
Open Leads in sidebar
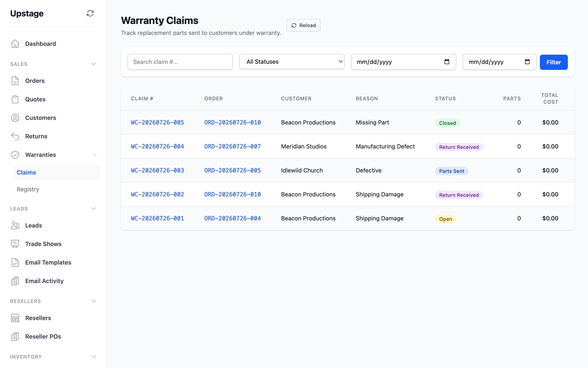(34, 225)
